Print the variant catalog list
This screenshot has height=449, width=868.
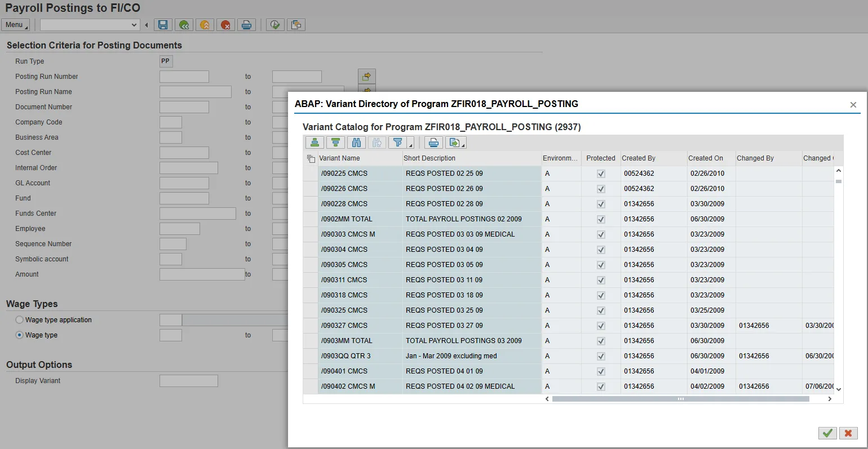coord(433,143)
